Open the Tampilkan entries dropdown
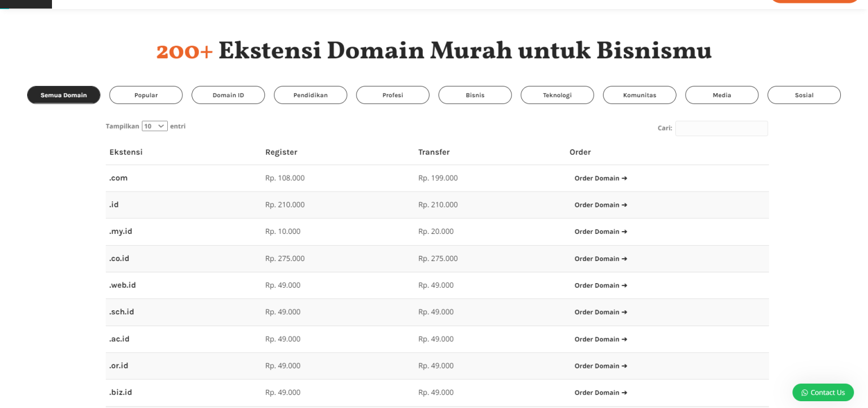Image resolution: width=868 pixels, height=408 pixels. (154, 125)
